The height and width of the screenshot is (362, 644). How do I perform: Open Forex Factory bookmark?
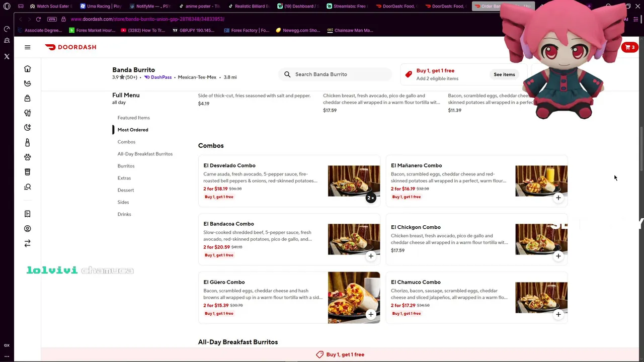[x=247, y=30]
